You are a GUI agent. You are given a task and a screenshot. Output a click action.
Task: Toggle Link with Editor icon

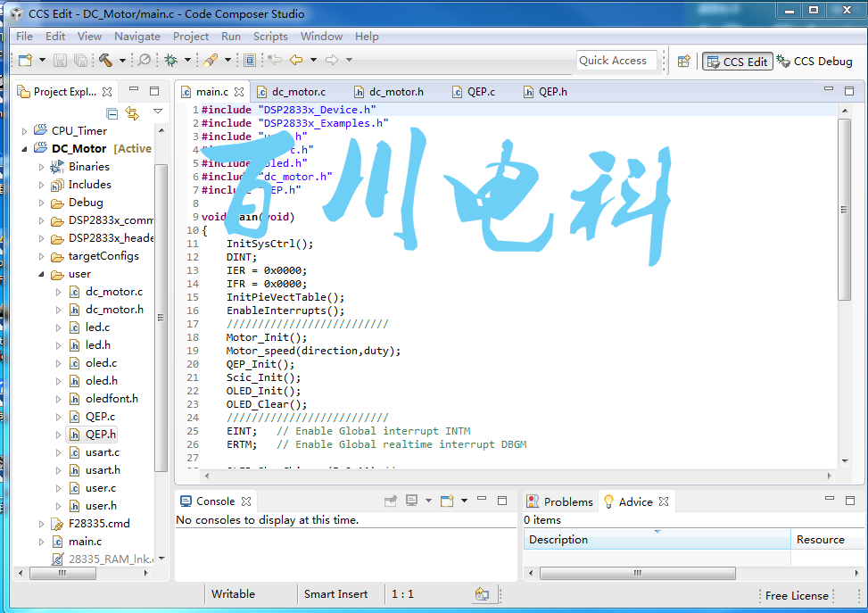132,113
